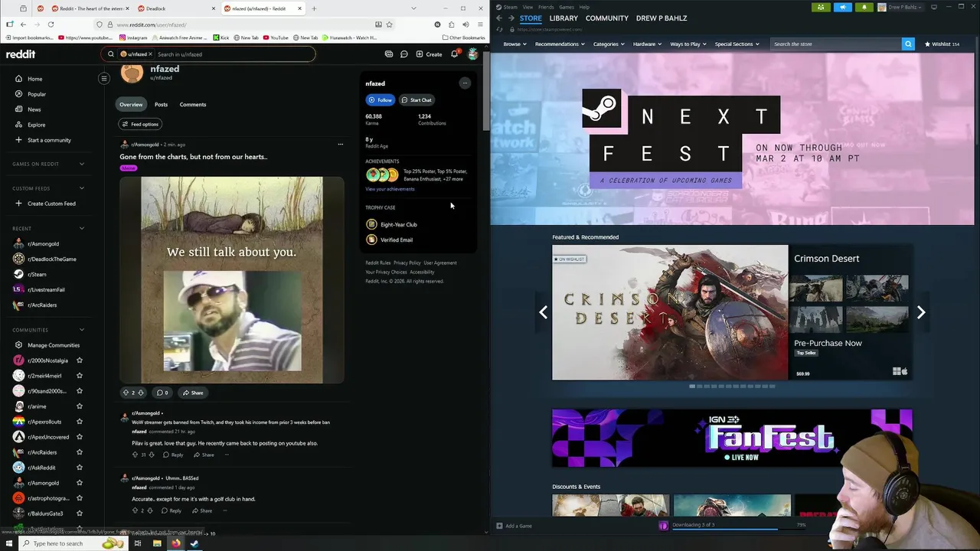This screenshot has width=980, height=551.
Task: Reply to the Pilav comment
Action: tap(173, 455)
